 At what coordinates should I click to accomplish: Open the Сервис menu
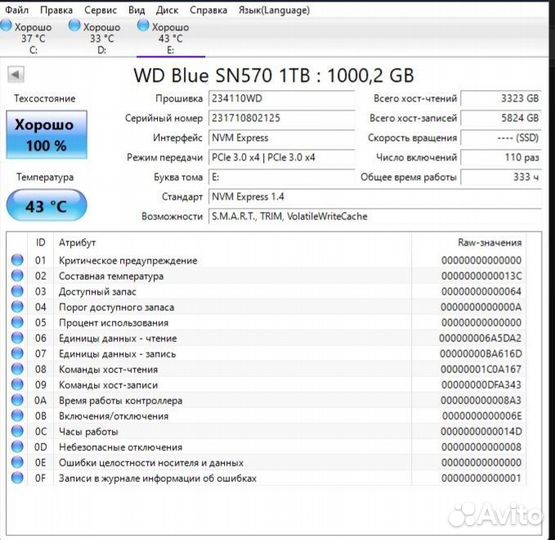pos(101,10)
